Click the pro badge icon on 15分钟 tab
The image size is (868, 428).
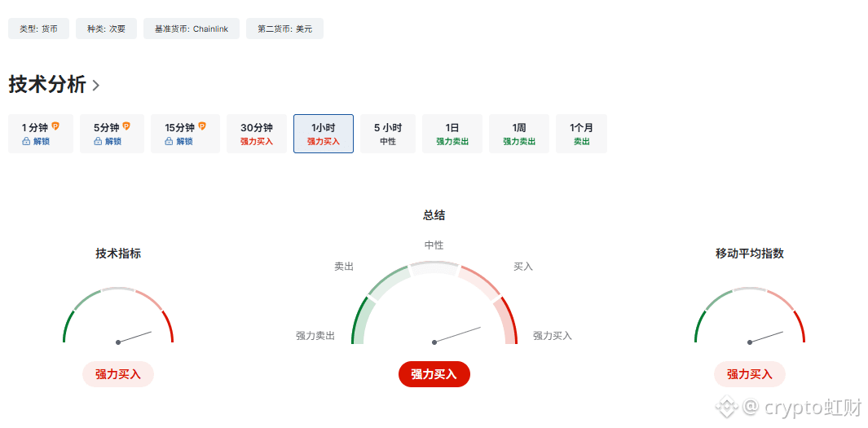pyautogui.click(x=202, y=126)
